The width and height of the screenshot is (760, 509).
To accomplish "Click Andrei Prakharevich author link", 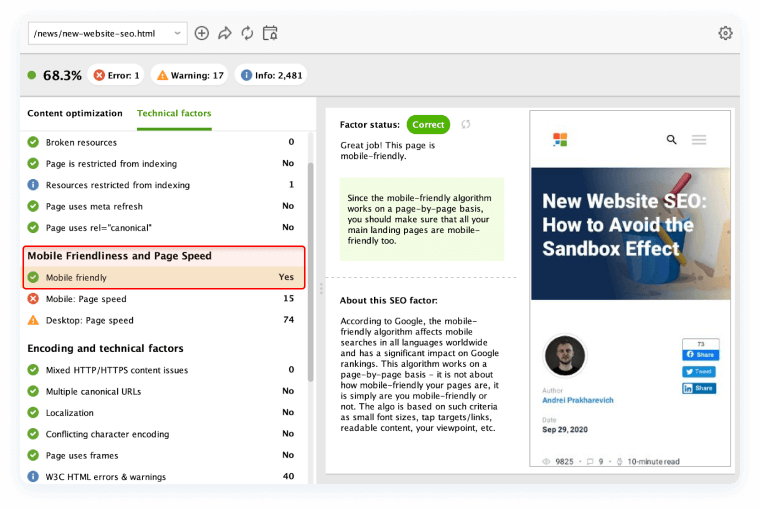I will pos(578,400).
